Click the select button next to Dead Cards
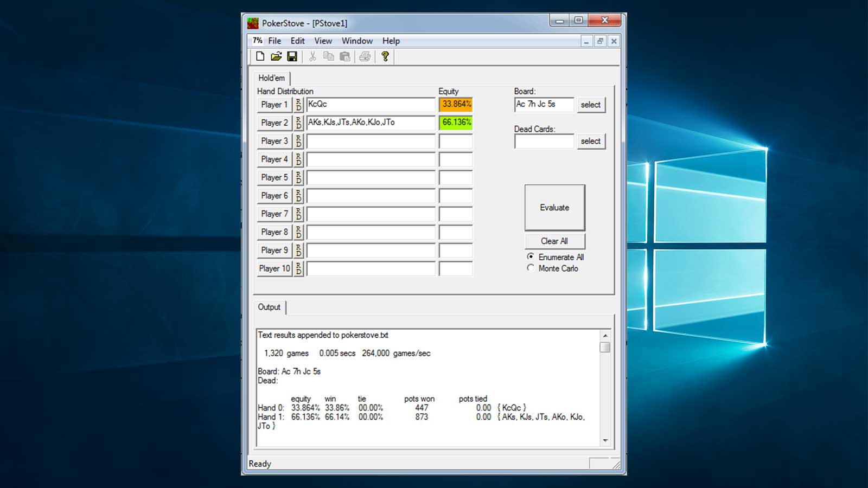The image size is (868, 488). [x=591, y=141]
